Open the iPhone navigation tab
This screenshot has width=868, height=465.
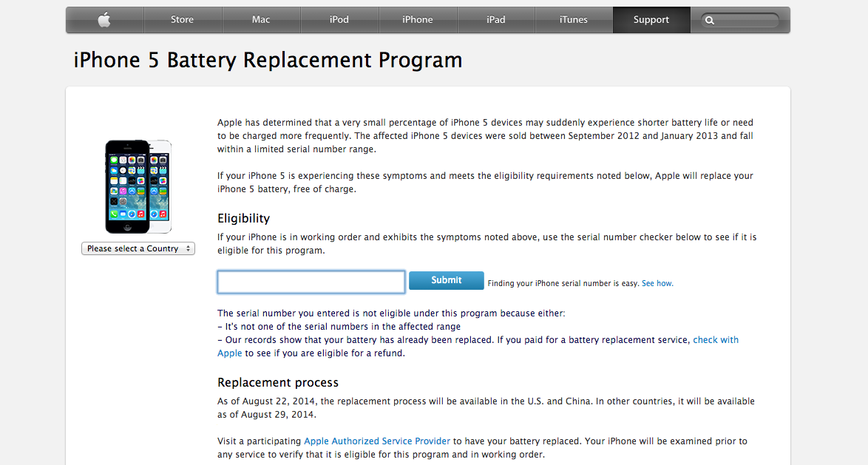click(418, 20)
